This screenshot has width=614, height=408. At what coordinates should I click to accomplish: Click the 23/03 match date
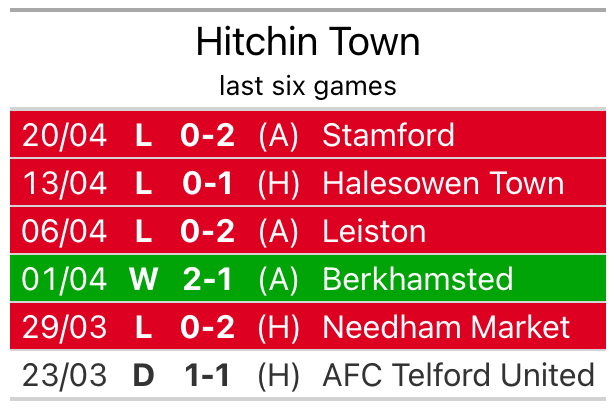click(64, 375)
